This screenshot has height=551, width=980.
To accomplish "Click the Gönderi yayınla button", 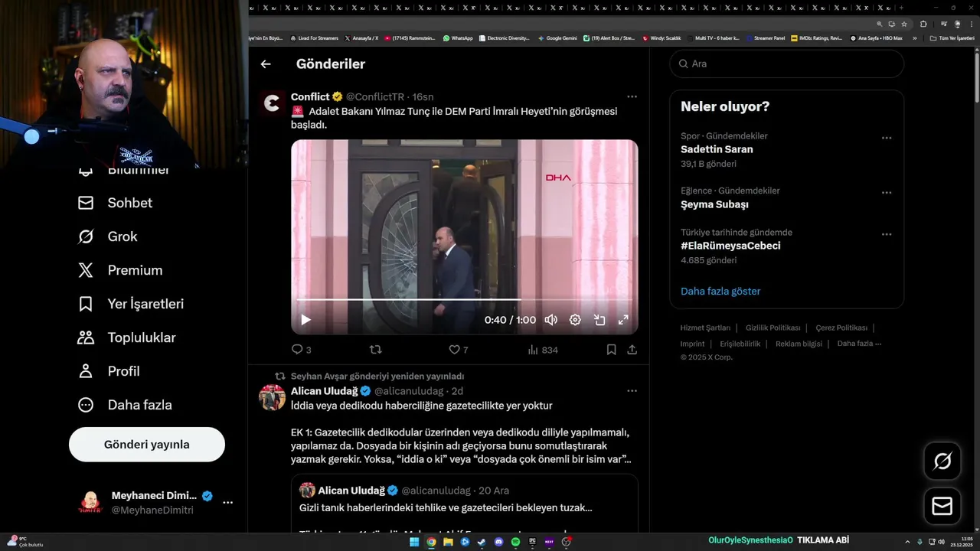I will click(147, 445).
